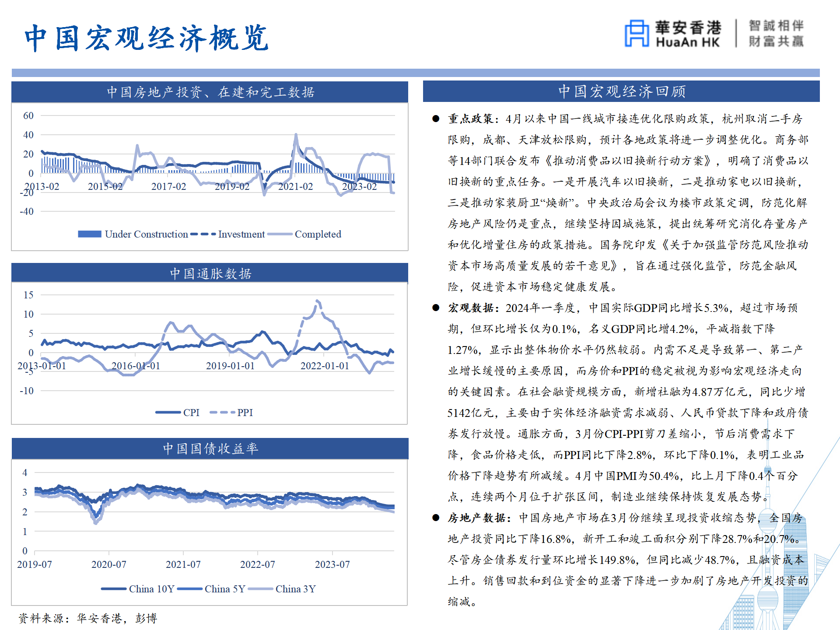This screenshot has height=630, width=840.
Task: Click the 中国宏观经济回顾 section header
Action: point(622,91)
